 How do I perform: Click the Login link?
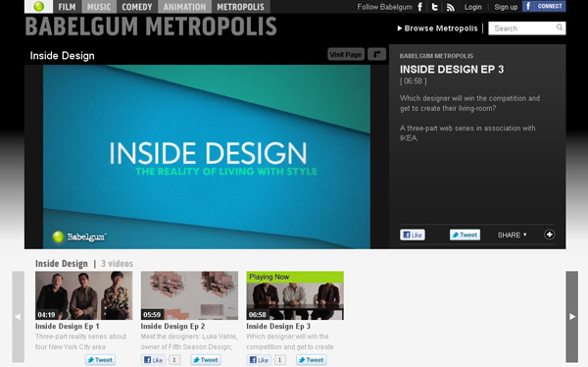pyautogui.click(x=473, y=7)
